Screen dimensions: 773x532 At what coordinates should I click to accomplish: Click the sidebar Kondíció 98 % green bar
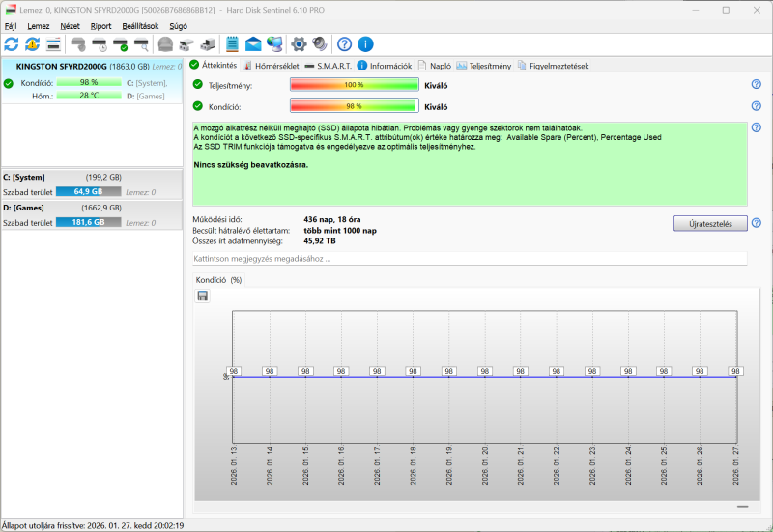89,82
